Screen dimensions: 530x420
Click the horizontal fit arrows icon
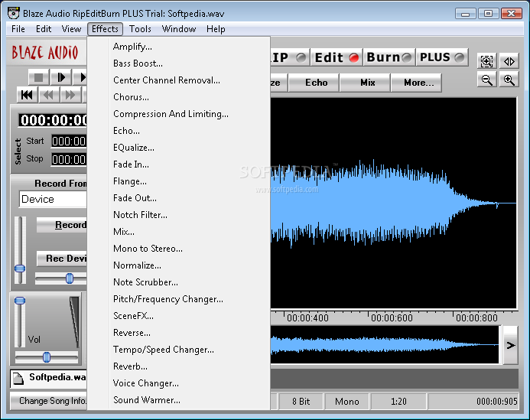click(509, 61)
